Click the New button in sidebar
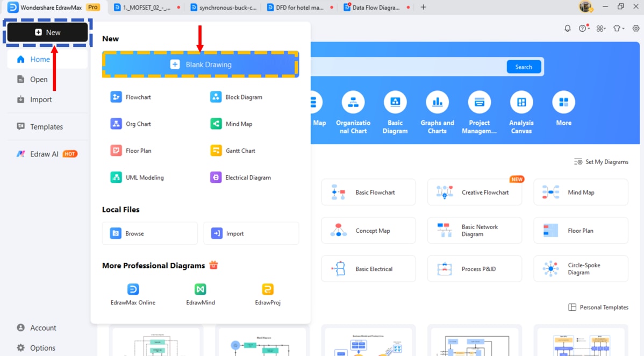The image size is (644, 356). (x=48, y=32)
